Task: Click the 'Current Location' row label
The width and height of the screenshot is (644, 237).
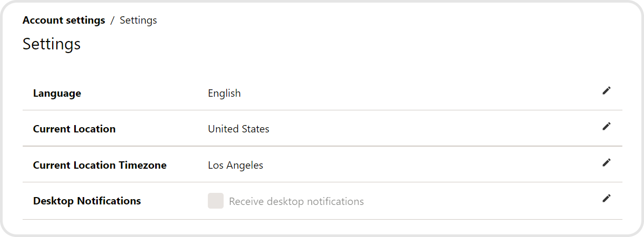Action: (74, 129)
